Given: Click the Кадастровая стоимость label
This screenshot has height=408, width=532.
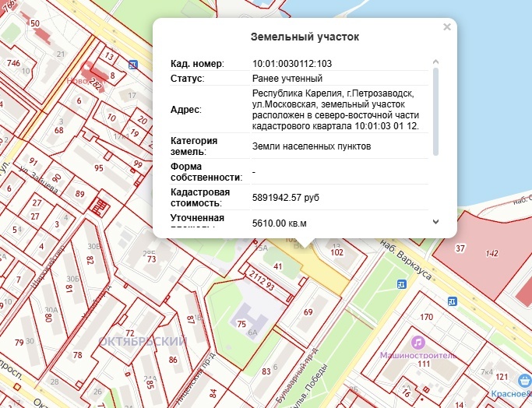Looking at the screenshot, I should 200,198.
